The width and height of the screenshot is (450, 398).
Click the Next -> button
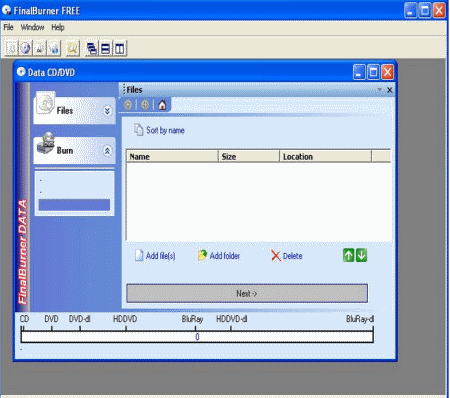tap(247, 293)
